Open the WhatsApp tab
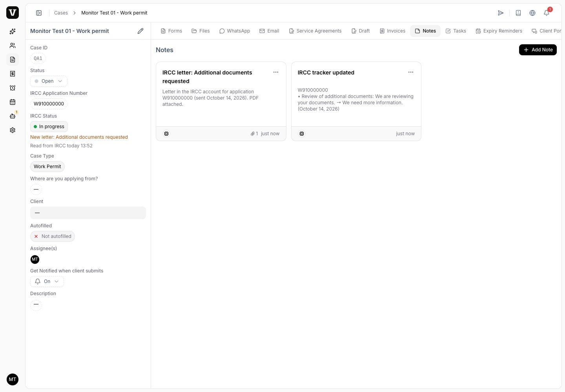 (235, 31)
